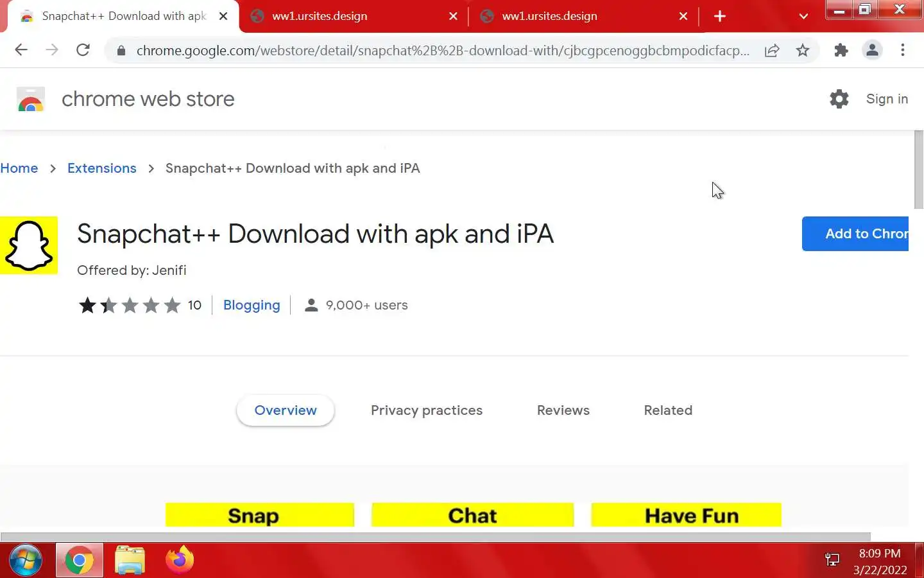This screenshot has height=578, width=924.
Task: Click the browser forward arrow
Action: [52, 50]
